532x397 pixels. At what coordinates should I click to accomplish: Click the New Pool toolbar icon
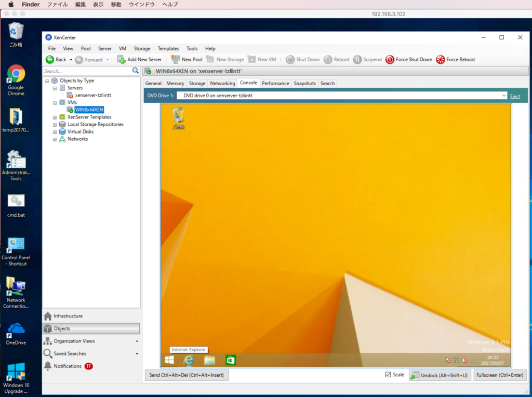point(176,59)
